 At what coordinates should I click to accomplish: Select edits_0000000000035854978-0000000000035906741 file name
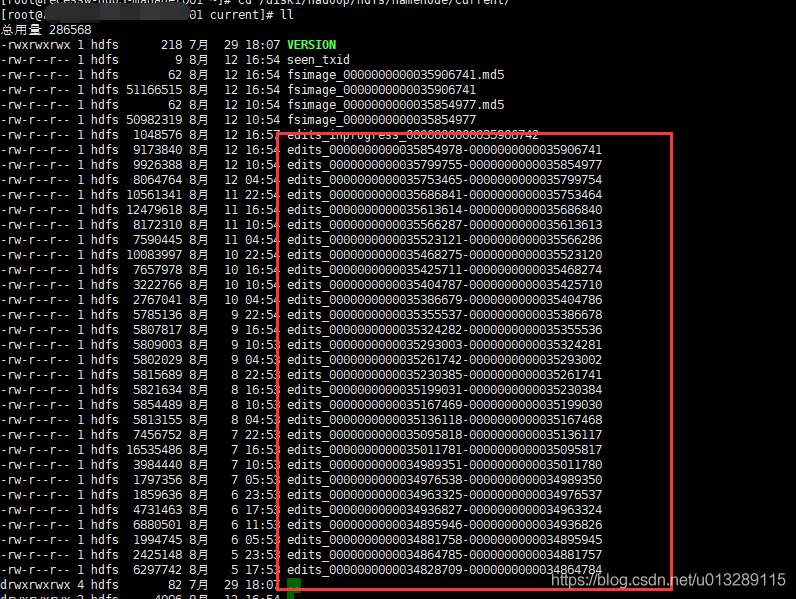(445, 150)
